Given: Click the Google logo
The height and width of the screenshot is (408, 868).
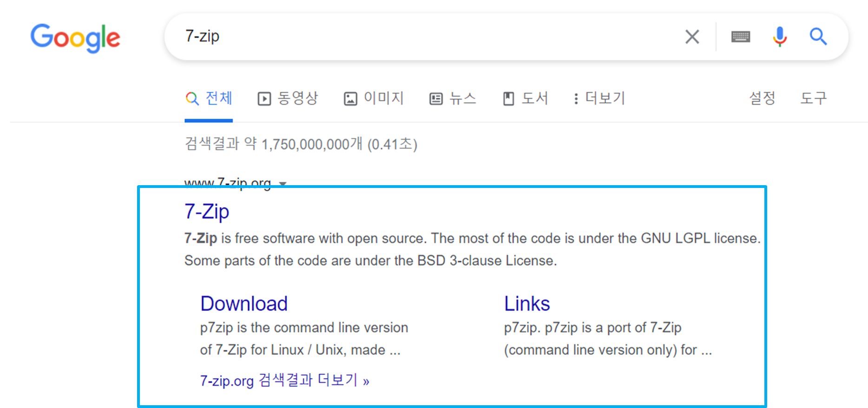Looking at the screenshot, I should (75, 38).
